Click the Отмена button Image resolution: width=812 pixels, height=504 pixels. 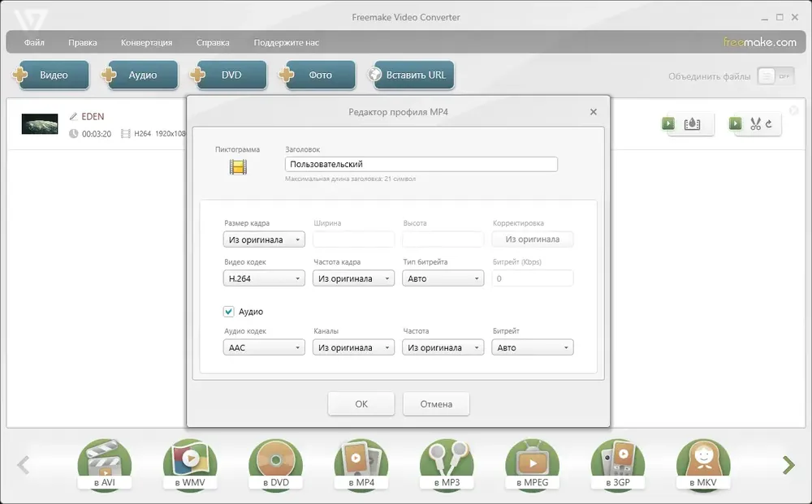pos(436,403)
